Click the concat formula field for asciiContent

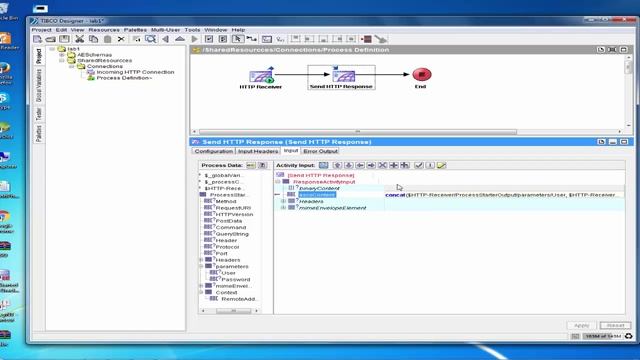point(504,195)
